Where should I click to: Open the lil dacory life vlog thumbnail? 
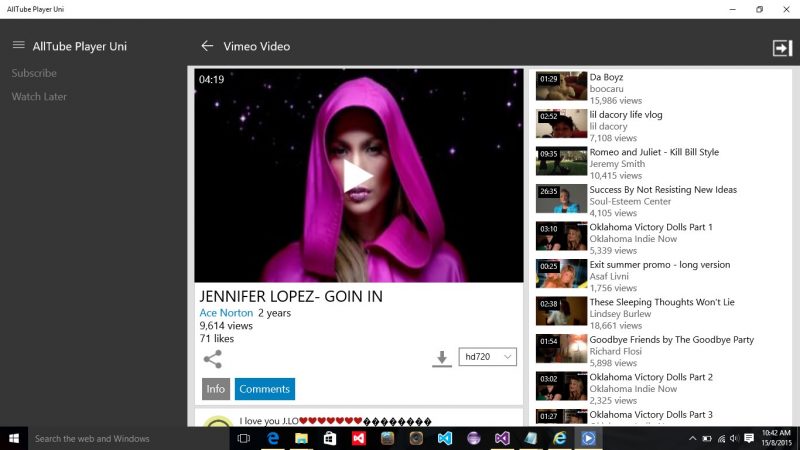(x=561, y=123)
